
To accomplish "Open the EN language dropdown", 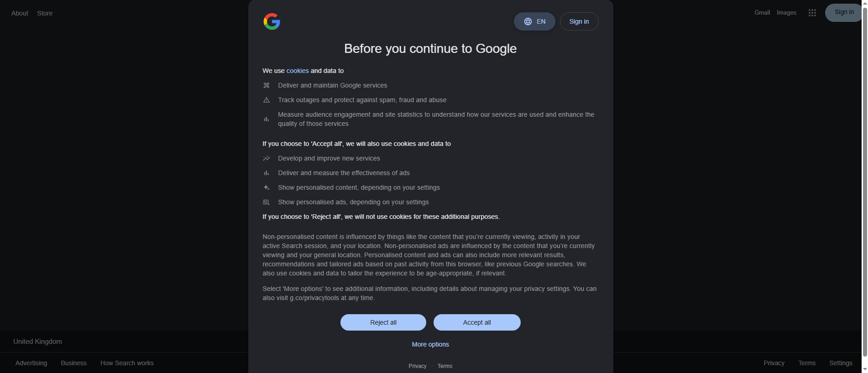I will click(534, 21).
